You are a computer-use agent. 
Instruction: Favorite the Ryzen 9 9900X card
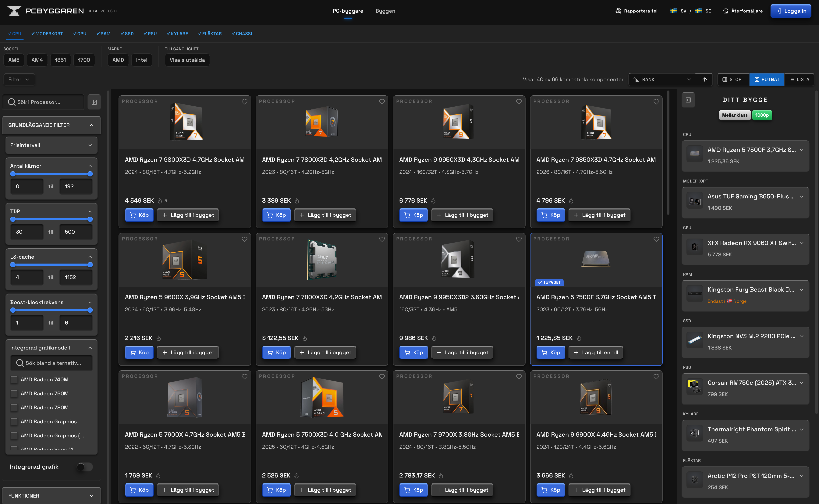coord(656,377)
